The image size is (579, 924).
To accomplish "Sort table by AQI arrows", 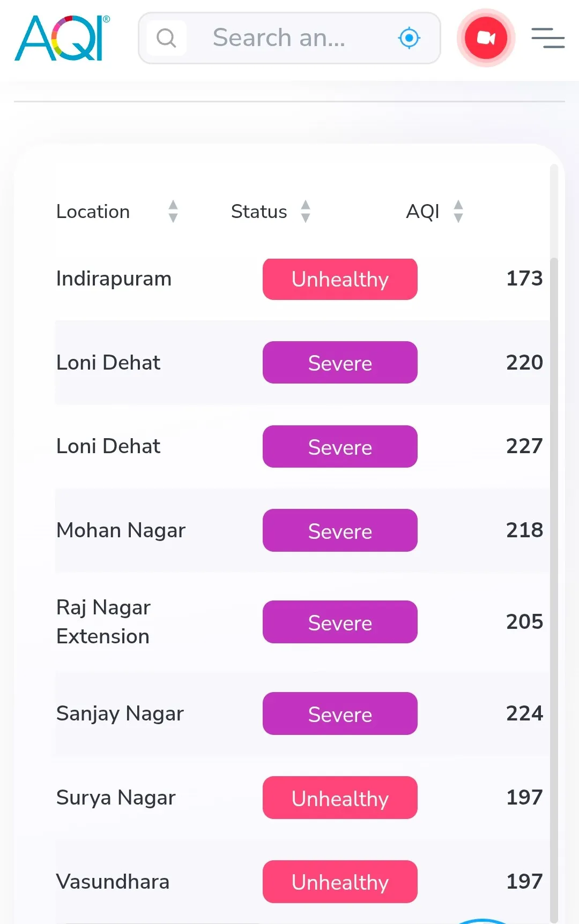I will (x=458, y=211).
